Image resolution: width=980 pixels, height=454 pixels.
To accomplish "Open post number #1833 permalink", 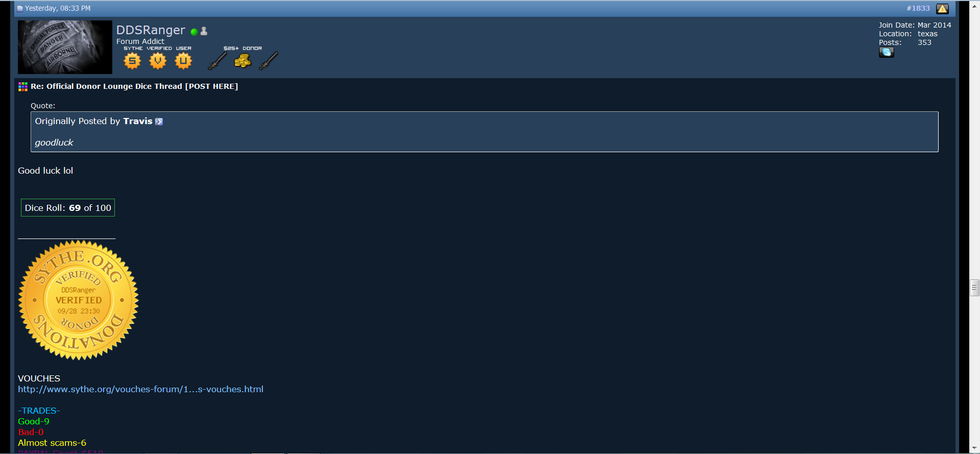I will [x=918, y=8].
